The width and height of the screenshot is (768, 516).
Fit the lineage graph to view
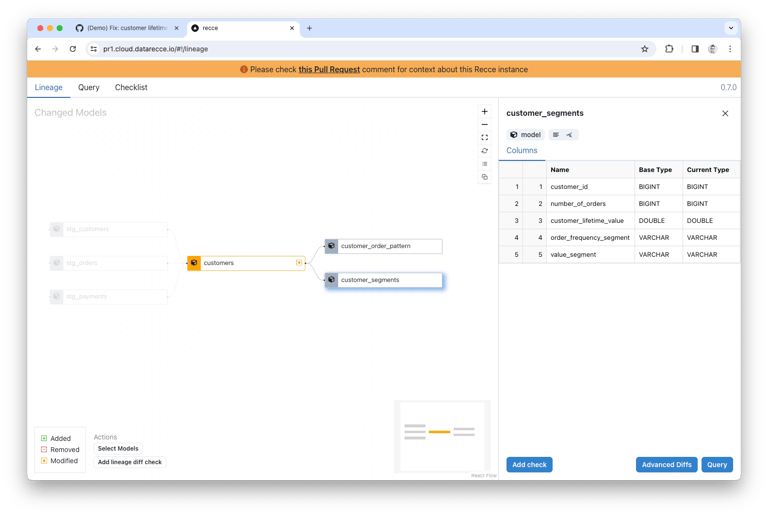pos(484,138)
